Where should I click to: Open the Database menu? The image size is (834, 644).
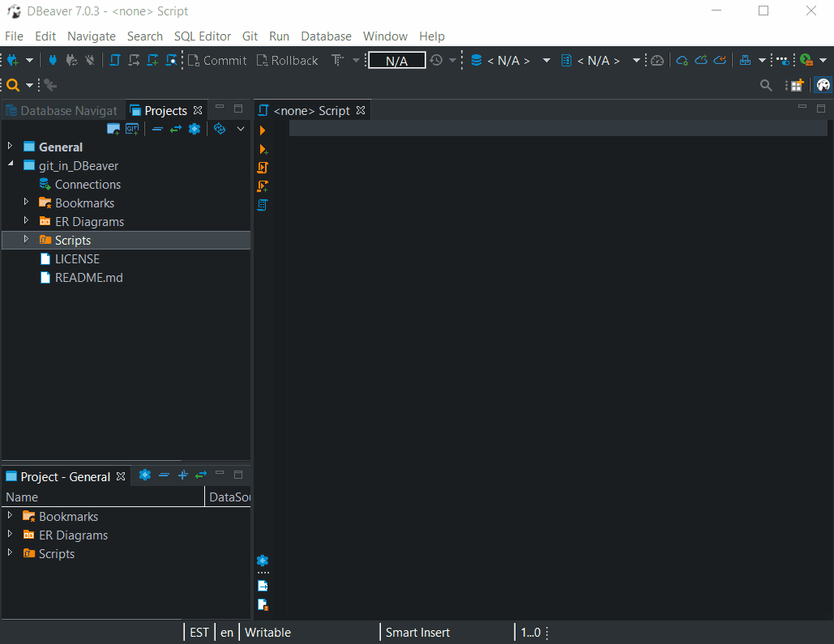click(326, 36)
